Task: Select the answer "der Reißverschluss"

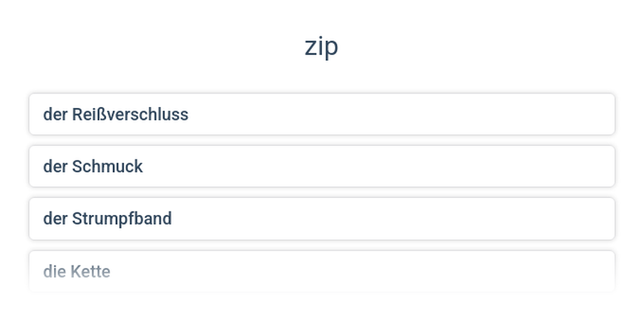Action: pos(322,114)
